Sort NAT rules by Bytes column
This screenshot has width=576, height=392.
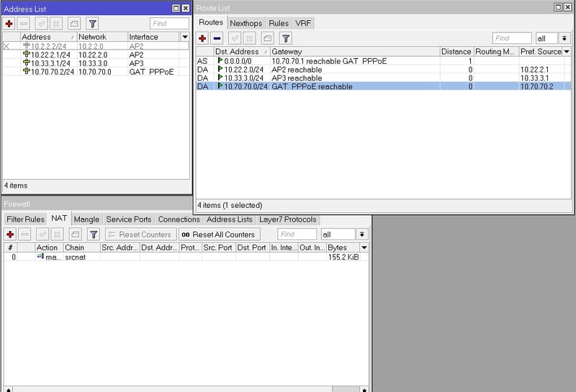coord(343,247)
